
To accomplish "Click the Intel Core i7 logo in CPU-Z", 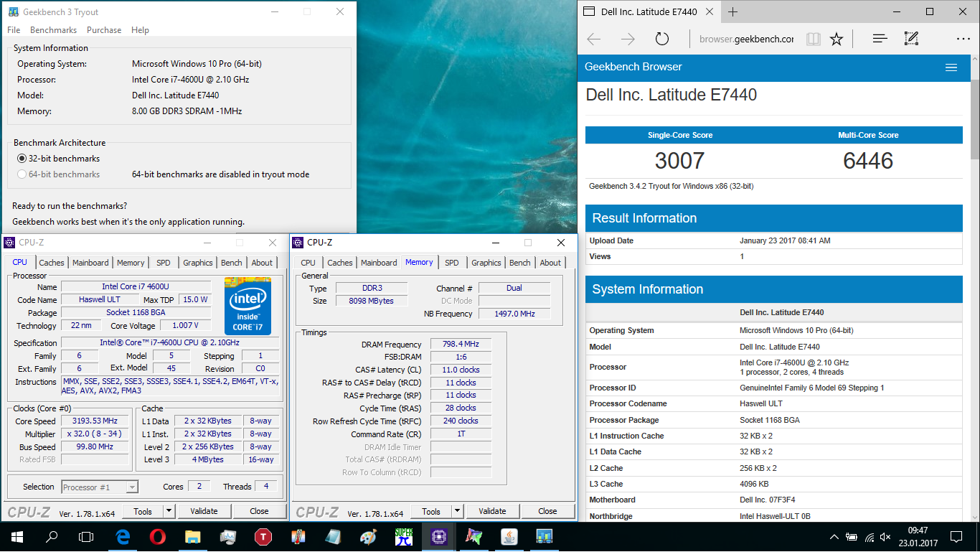I will coord(248,306).
